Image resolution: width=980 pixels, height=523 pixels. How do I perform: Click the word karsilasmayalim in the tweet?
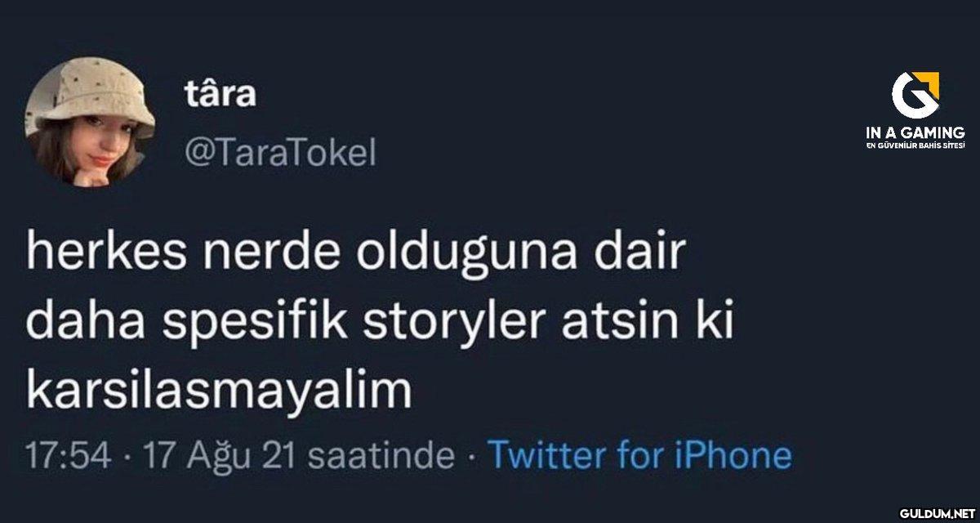tap(217, 391)
